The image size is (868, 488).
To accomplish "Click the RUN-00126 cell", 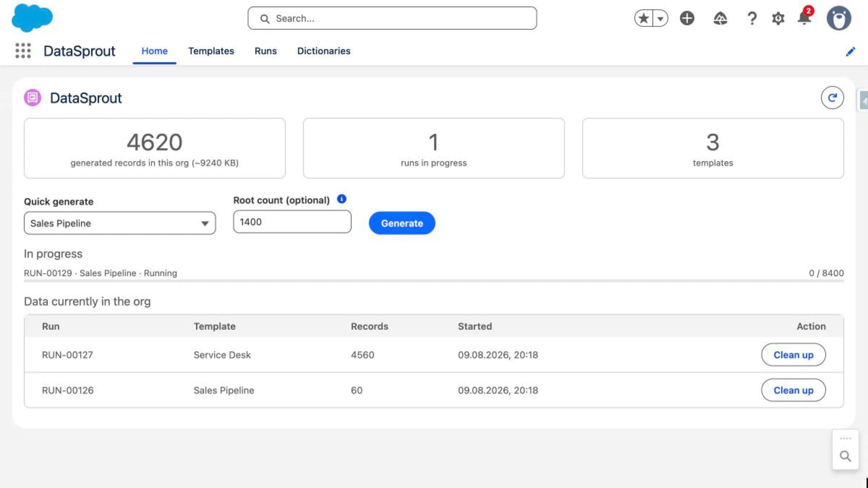I will point(68,390).
